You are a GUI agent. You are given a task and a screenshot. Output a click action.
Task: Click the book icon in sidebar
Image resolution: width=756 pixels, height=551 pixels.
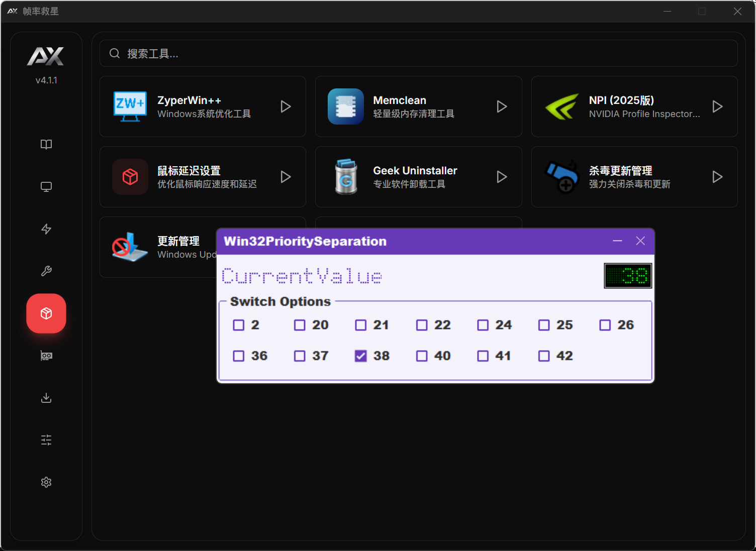46,145
